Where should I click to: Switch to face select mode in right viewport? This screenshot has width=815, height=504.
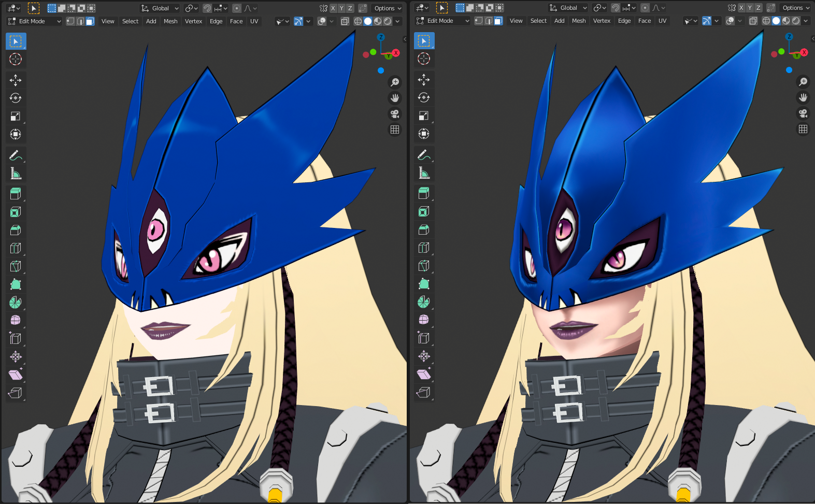point(498,21)
